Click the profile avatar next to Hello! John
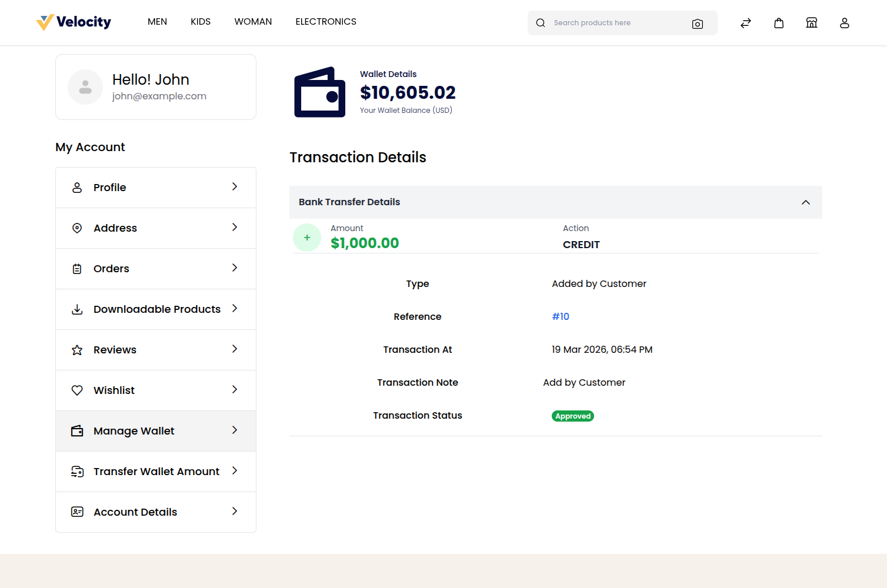 (x=85, y=86)
